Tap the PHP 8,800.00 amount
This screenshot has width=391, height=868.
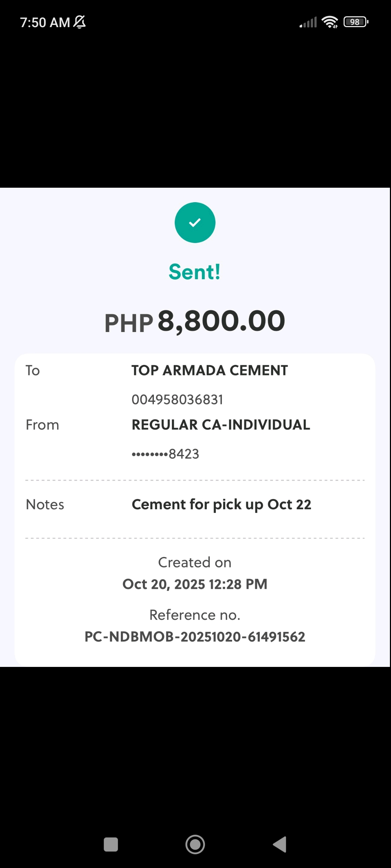point(195,321)
